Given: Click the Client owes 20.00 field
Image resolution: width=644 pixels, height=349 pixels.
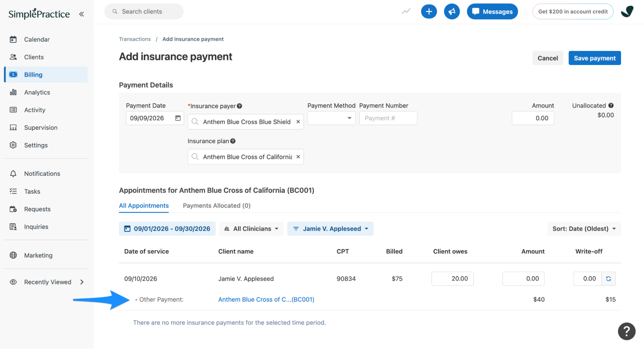Looking at the screenshot, I should click(452, 279).
